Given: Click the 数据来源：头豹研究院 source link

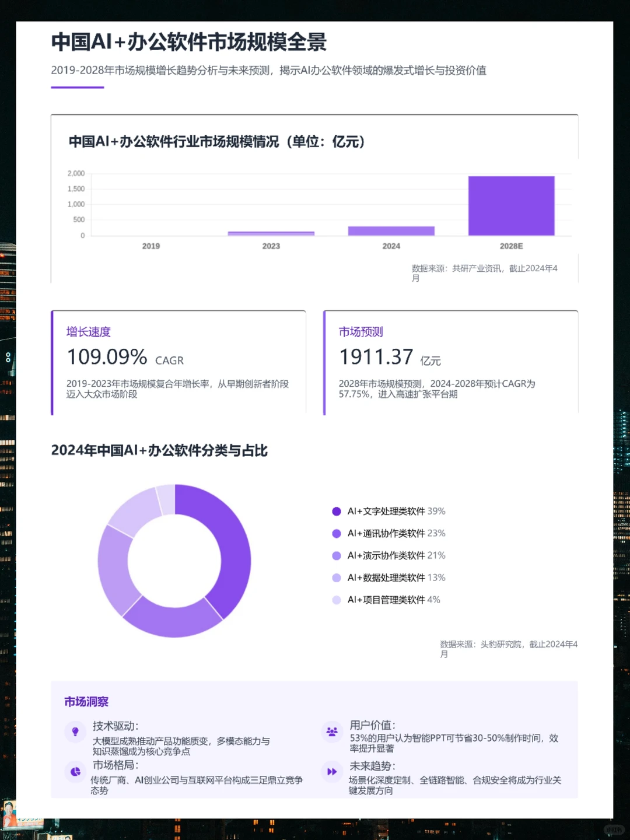Looking at the screenshot, I should [x=508, y=645].
